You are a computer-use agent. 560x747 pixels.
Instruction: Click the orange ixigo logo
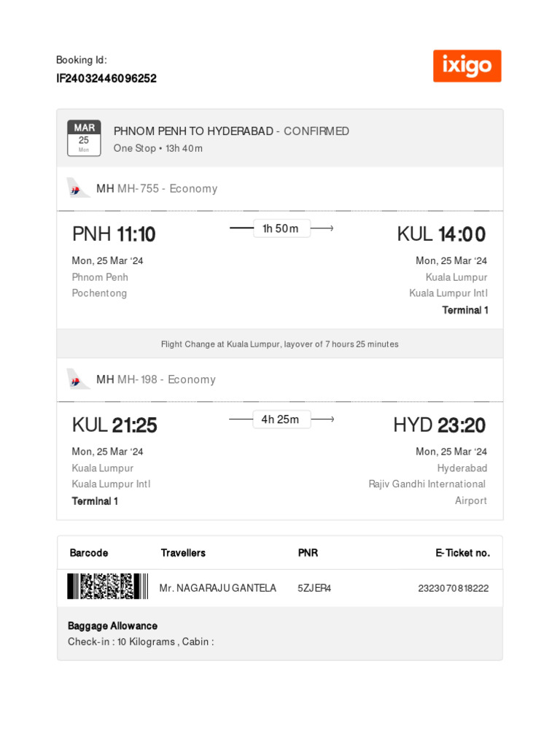coord(467,66)
